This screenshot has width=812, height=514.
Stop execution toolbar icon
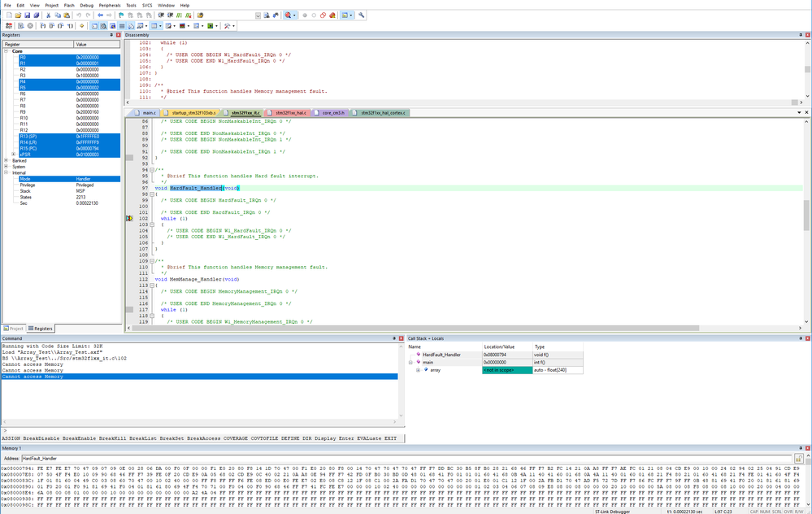pos(30,26)
